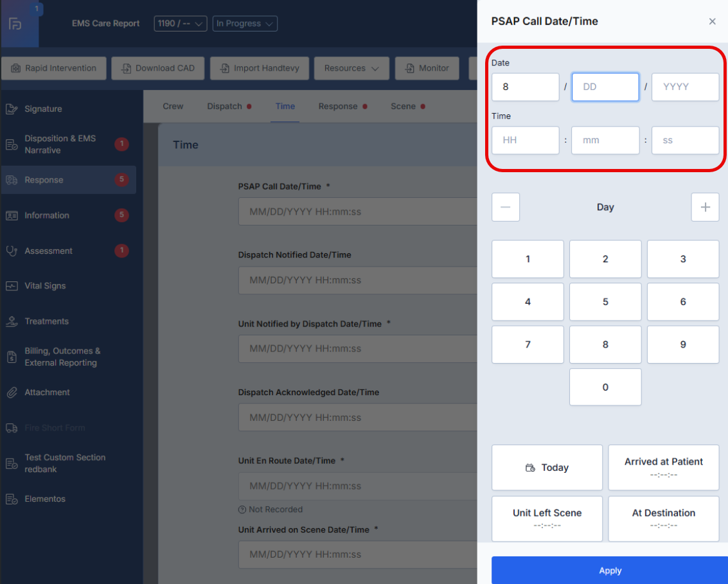Viewport: 728px width, 584px height.
Task: Click the Attachment paperclip icon
Action: (x=12, y=393)
